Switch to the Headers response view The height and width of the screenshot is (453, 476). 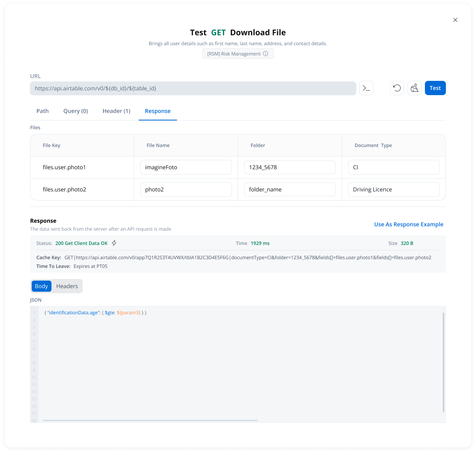click(x=67, y=286)
